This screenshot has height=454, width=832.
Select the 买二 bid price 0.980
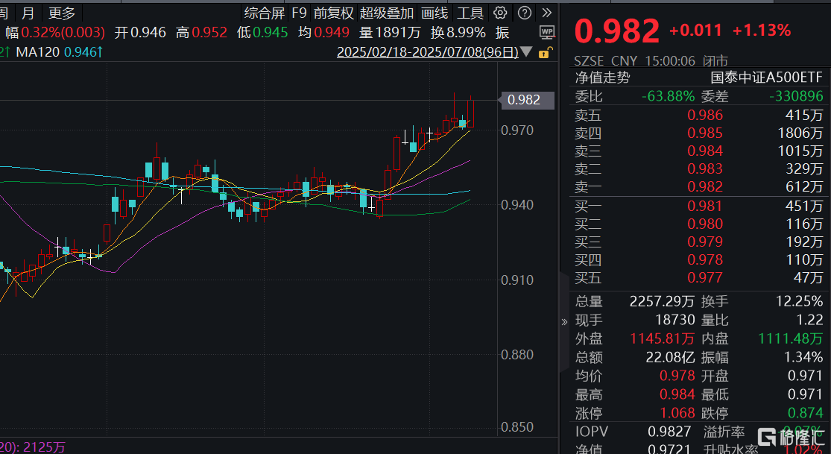[x=705, y=224]
